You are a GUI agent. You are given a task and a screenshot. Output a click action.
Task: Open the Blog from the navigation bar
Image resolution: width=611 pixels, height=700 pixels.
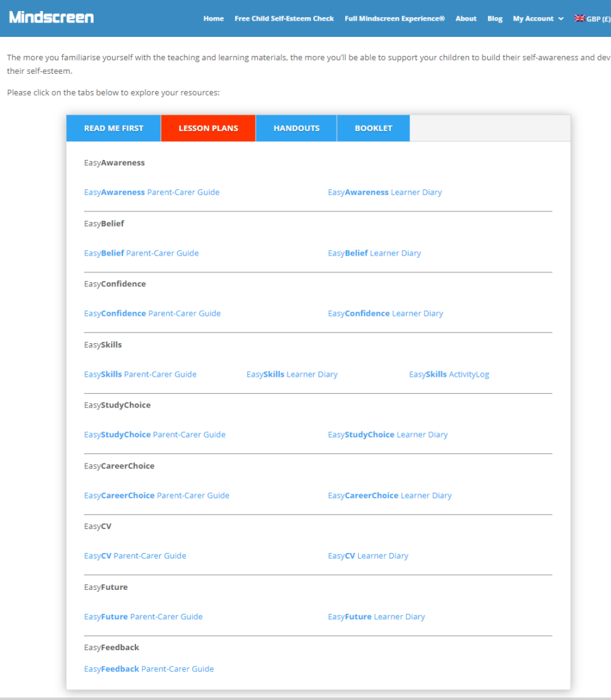point(495,18)
